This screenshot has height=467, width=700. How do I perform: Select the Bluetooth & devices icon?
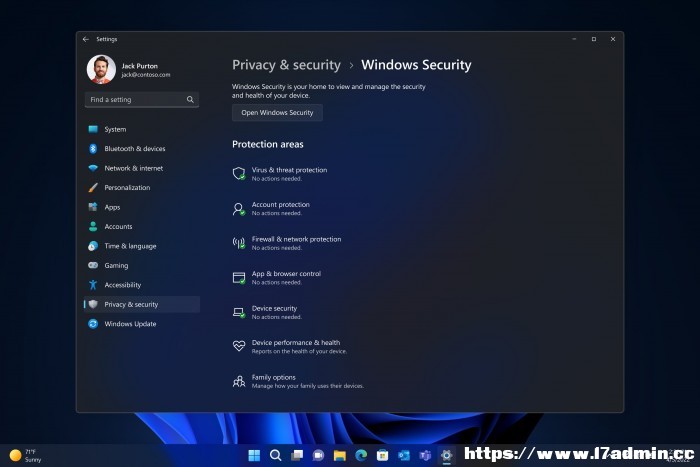pyautogui.click(x=93, y=149)
